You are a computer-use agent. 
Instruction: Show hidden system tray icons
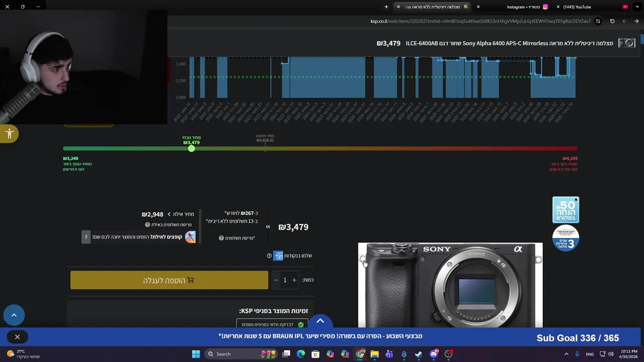coord(566,354)
